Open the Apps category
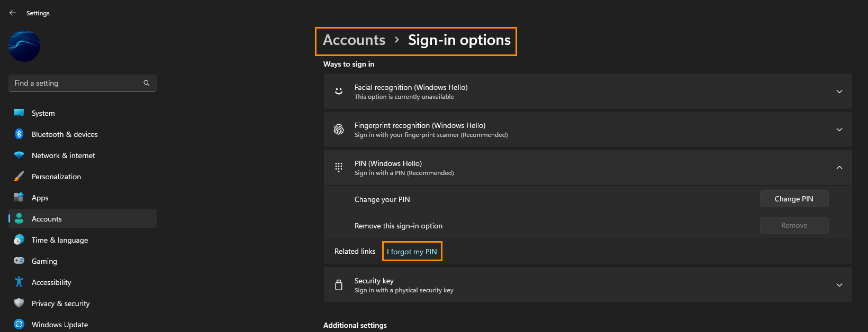Image resolution: width=868 pixels, height=332 pixels. [x=83, y=198]
